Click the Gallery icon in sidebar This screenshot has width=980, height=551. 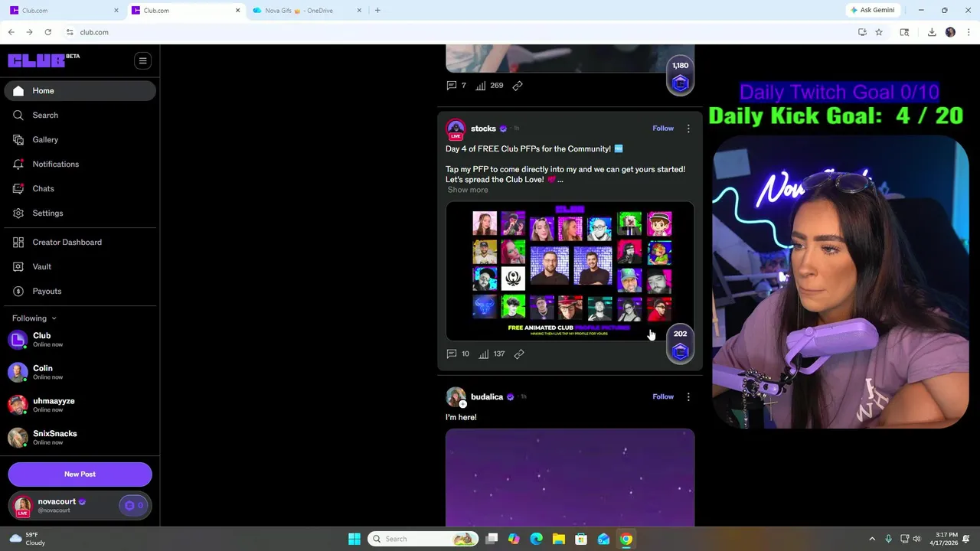click(18, 140)
